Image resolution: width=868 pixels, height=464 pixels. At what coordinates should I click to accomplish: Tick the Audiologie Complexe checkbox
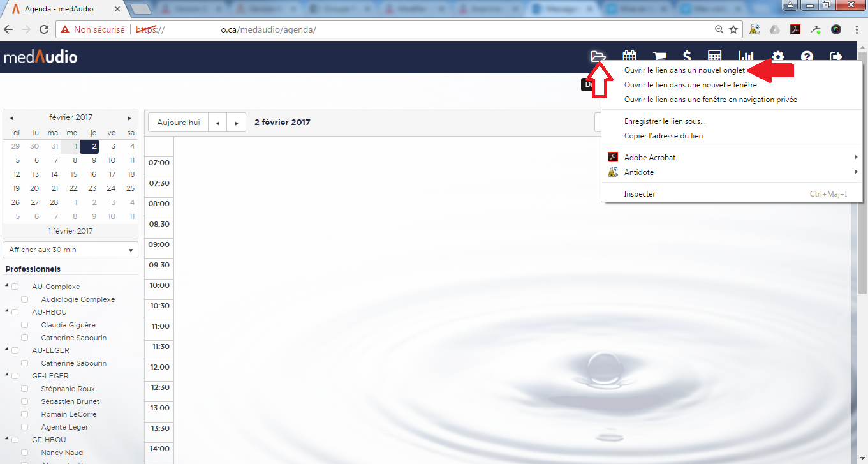[x=25, y=299]
